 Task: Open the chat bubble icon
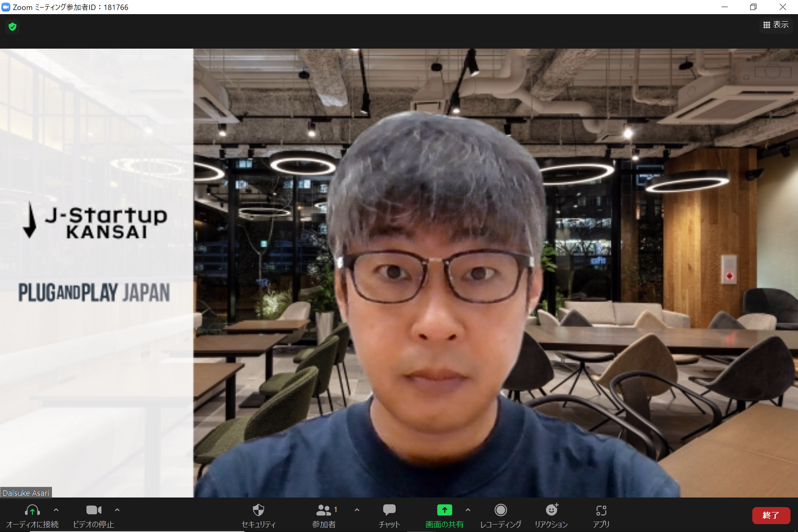click(389, 510)
